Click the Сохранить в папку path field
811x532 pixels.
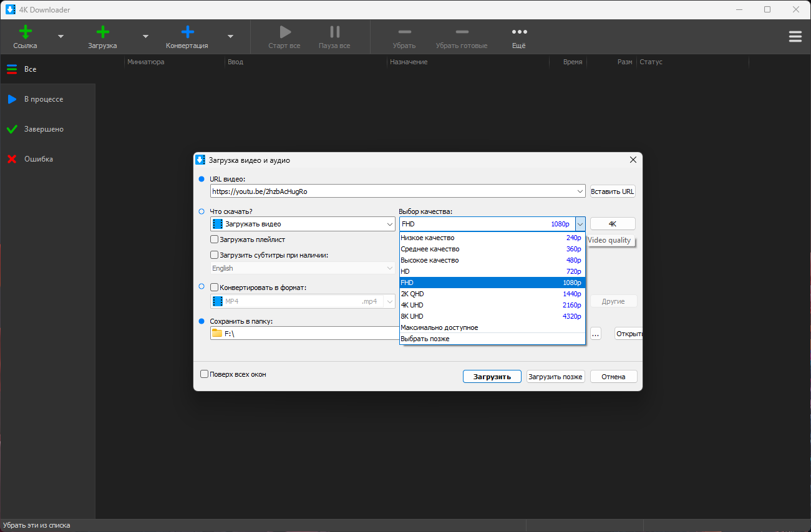[306, 334]
